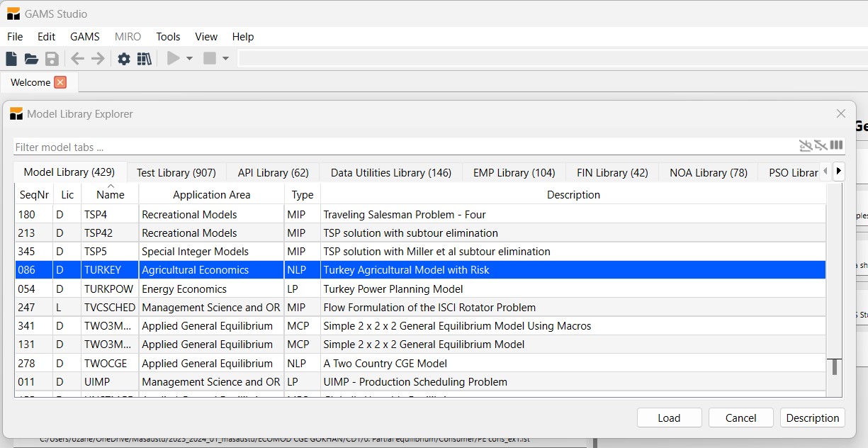
Task: Open the Edit menu
Action: click(47, 37)
